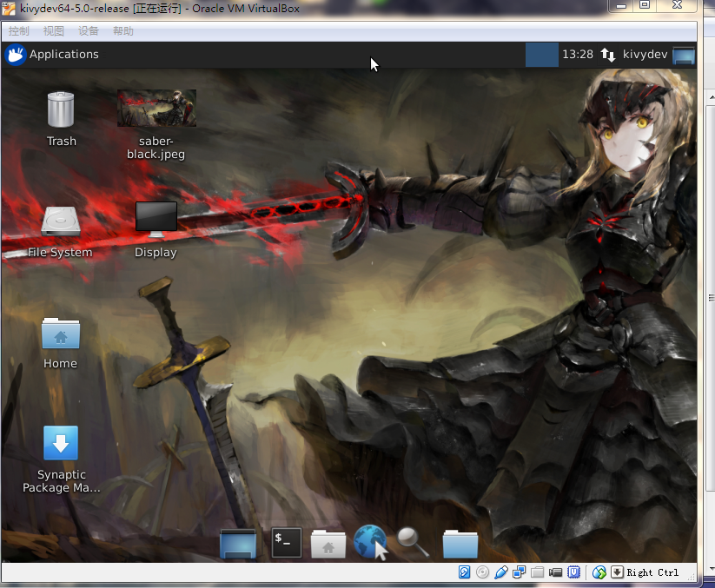Click the CPU virtualization chip status icon

point(573,572)
